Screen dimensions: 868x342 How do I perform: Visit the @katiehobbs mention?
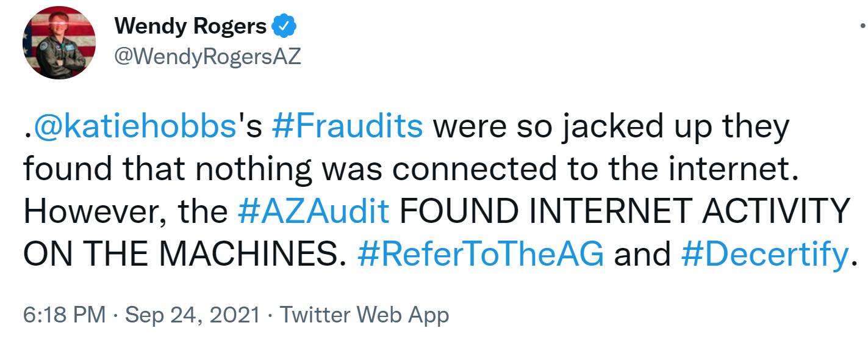(135, 126)
